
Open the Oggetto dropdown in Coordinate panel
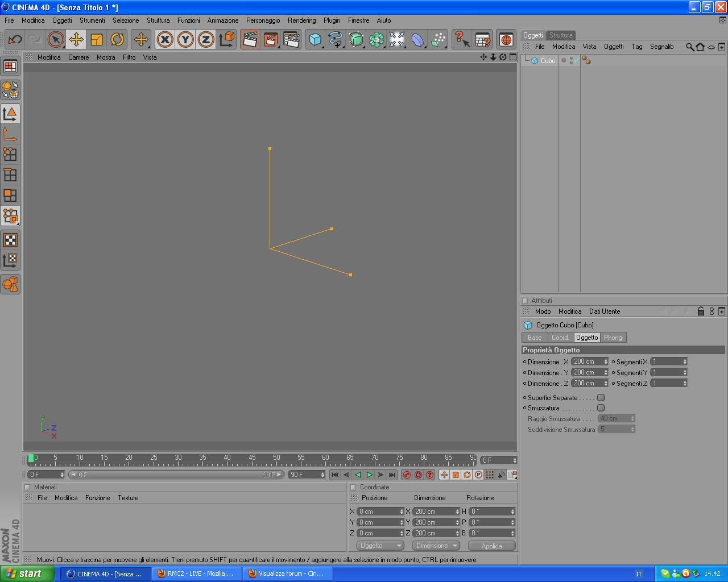(x=380, y=546)
